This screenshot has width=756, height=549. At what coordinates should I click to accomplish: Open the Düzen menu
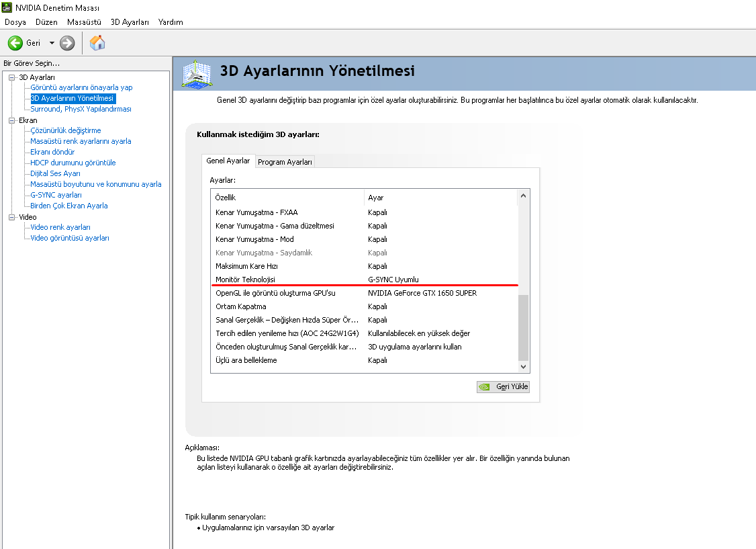point(46,22)
